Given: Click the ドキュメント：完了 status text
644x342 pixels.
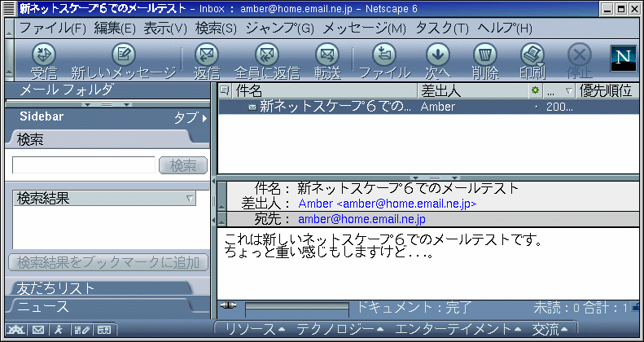Looking at the screenshot, I should click(x=413, y=307).
